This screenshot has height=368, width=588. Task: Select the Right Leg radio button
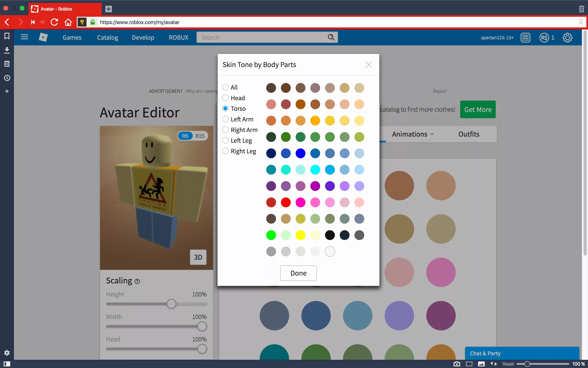(225, 151)
